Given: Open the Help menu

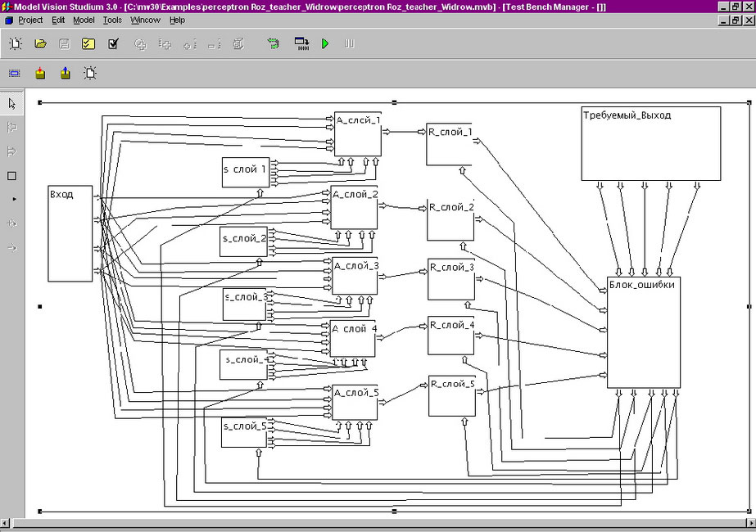Looking at the screenshot, I should click(x=177, y=20).
